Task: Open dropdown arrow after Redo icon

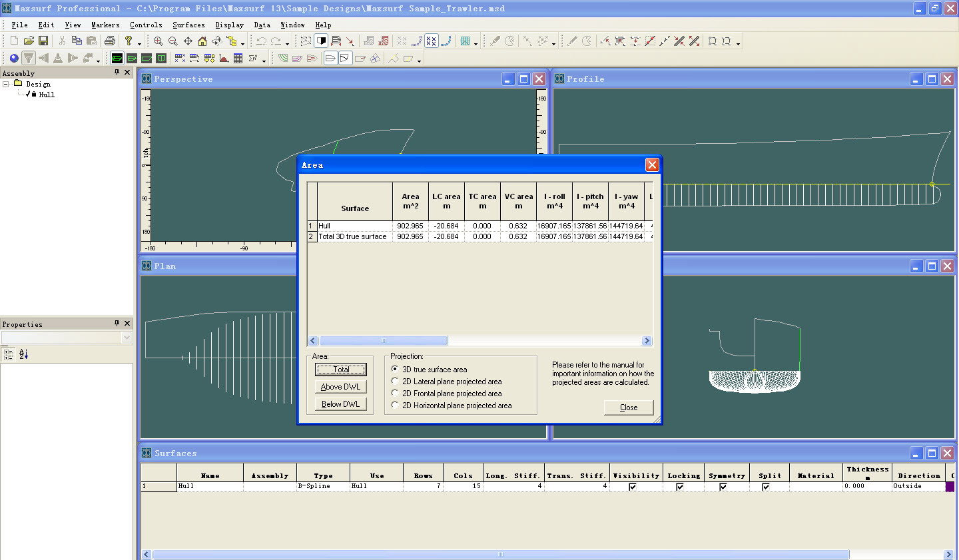Action: click(287, 43)
